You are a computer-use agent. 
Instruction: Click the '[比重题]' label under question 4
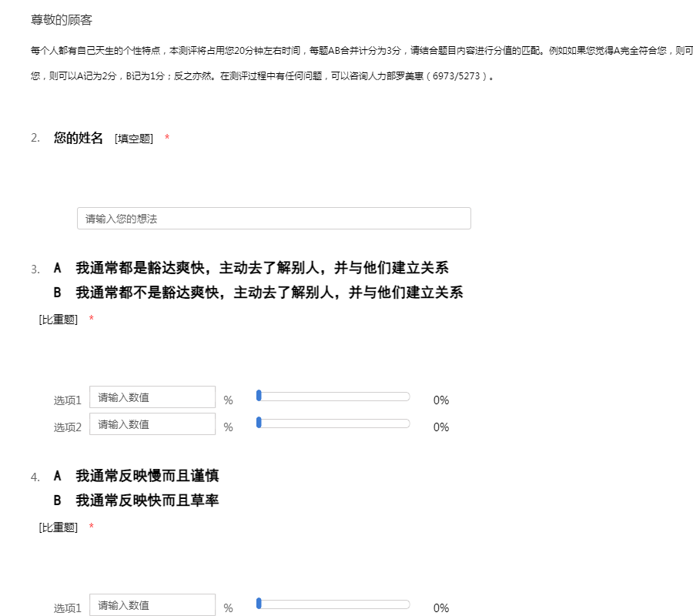[x=59, y=527]
